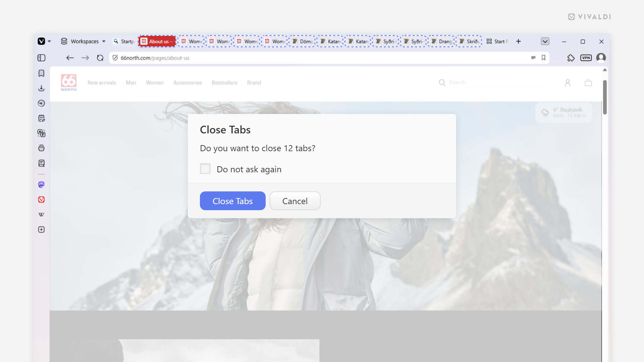Open the user profile avatar

coord(601,58)
